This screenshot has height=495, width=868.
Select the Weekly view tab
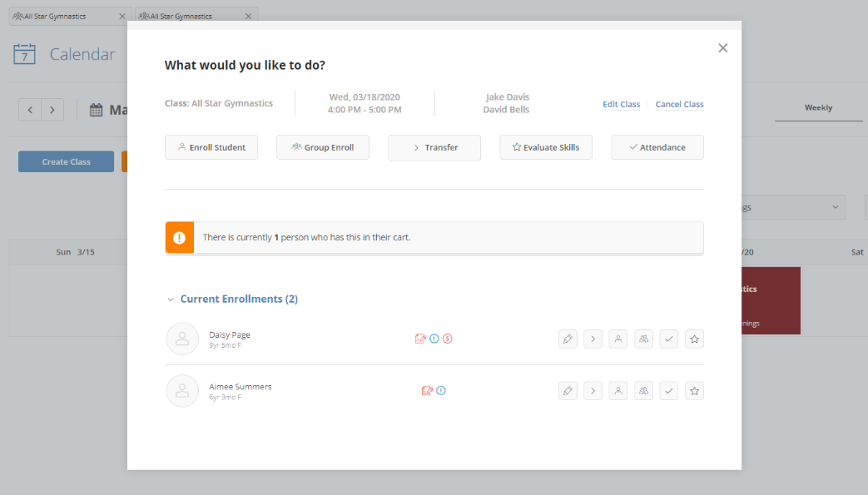818,108
